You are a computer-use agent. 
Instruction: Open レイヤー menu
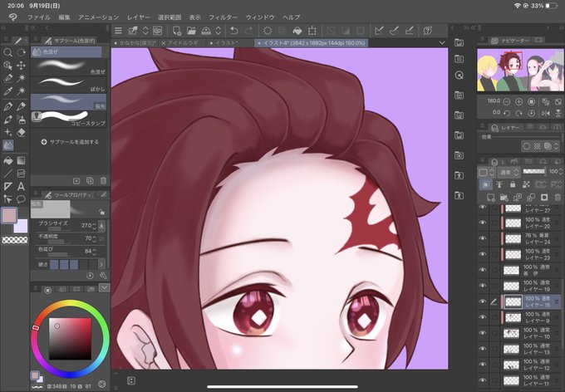pyautogui.click(x=138, y=17)
